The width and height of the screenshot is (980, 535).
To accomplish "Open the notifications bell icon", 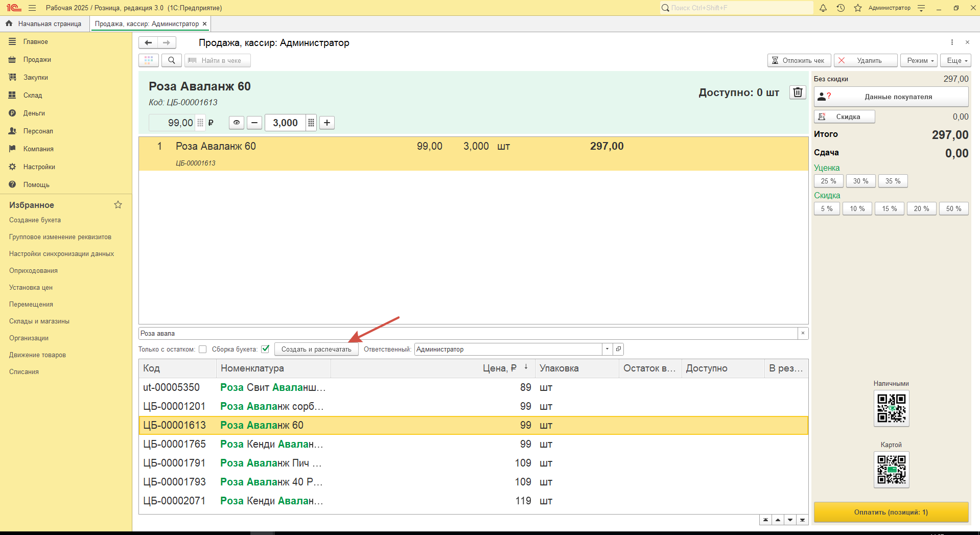I will point(823,8).
